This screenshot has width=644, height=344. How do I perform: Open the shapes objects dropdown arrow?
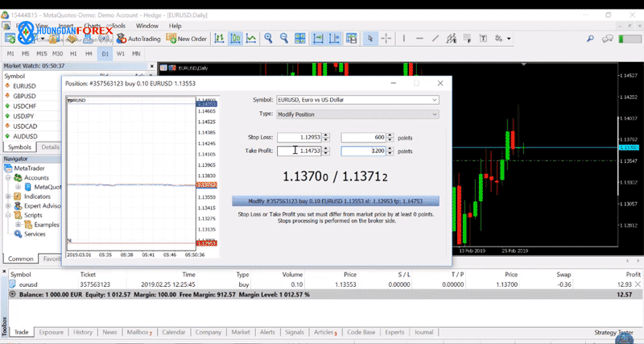coord(509,39)
